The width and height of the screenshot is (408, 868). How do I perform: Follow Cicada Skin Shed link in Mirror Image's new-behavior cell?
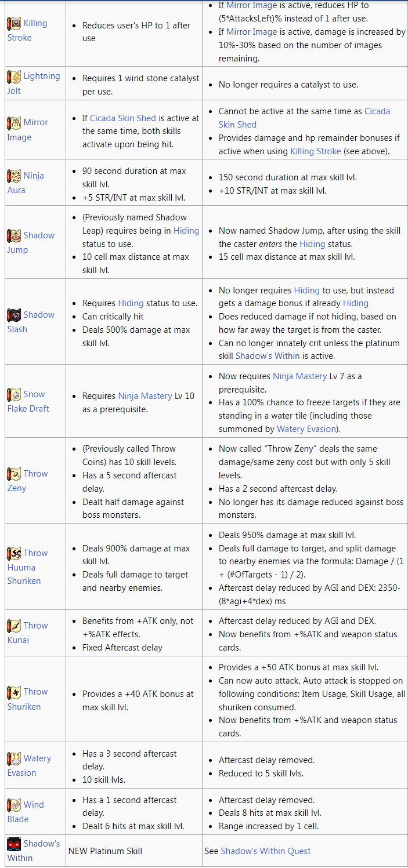pyautogui.click(x=304, y=118)
